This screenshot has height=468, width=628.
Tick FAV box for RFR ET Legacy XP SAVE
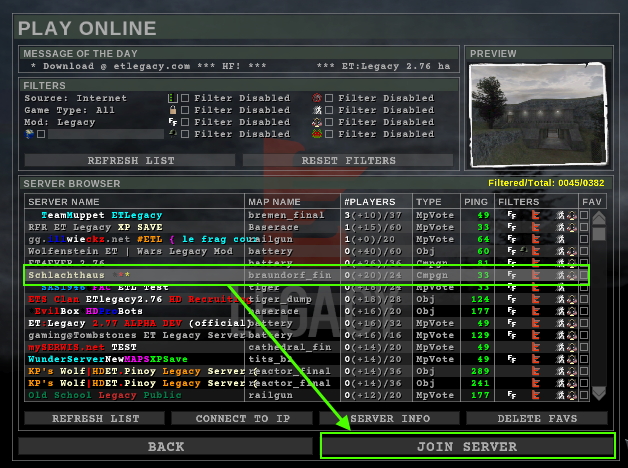point(584,227)
